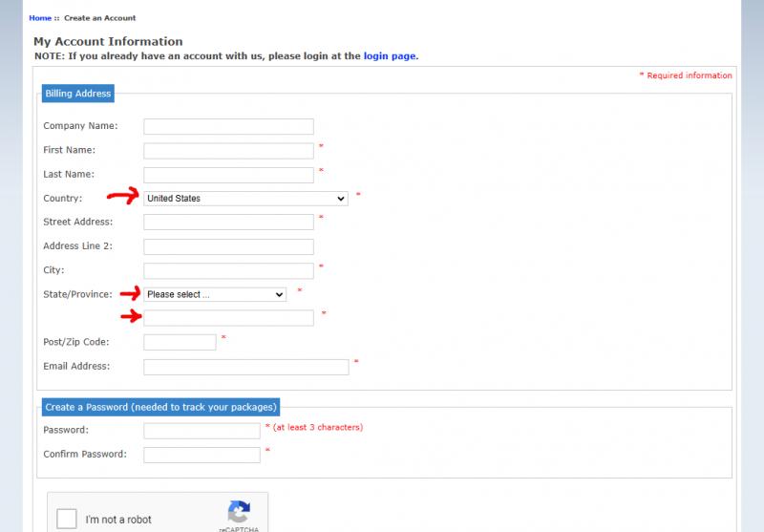
Task: Focus the Address Line 2 input
Action: (x=228, y=246)
